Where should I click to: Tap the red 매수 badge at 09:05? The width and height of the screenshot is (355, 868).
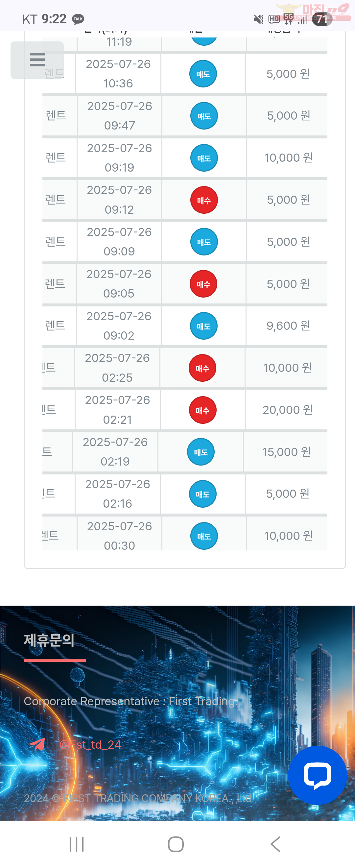[203, 284]
